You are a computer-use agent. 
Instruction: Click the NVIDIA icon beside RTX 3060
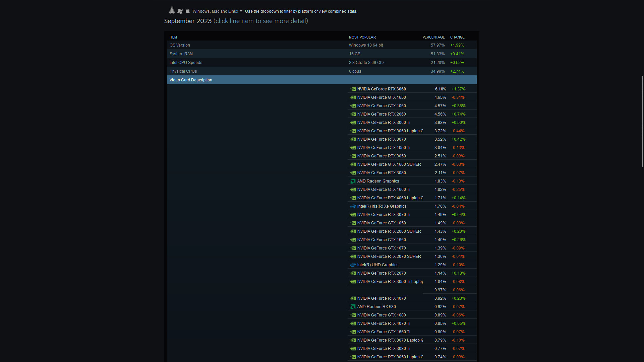pos(353,89)
